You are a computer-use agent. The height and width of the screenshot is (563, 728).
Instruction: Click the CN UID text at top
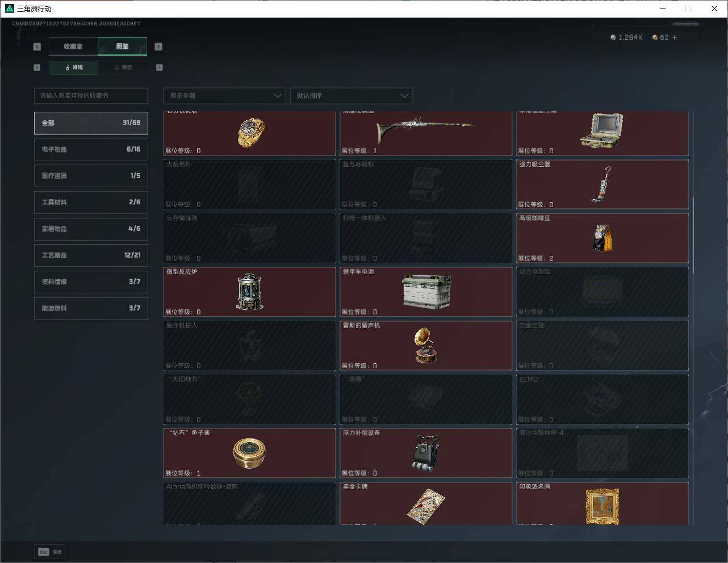click(x=76, y=24)
